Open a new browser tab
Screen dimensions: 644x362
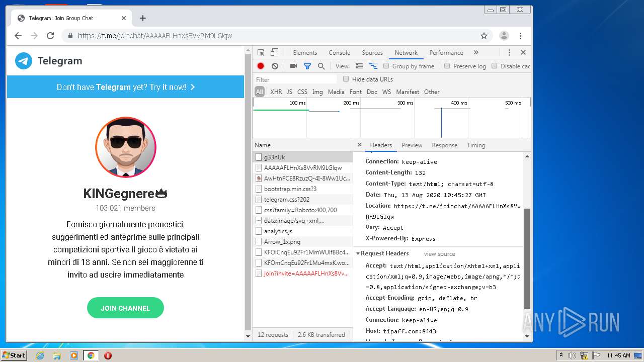[143, 18]
